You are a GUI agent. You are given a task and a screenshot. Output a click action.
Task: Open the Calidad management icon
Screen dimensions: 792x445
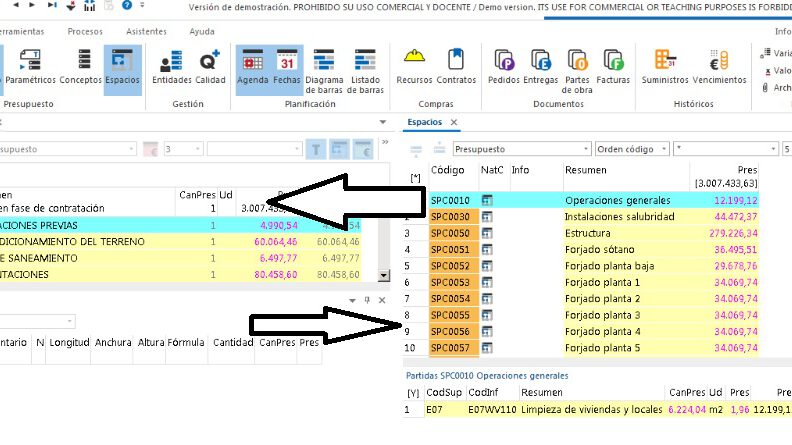(210, 68)
